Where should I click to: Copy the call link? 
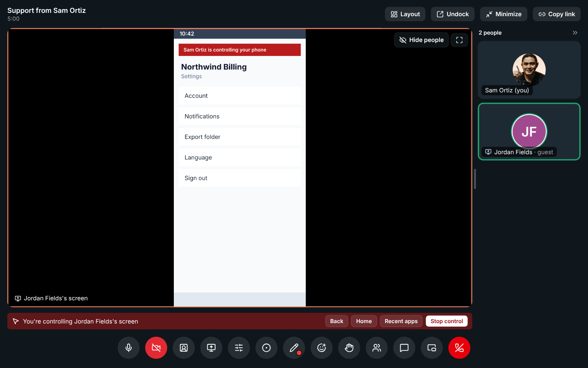pos(557,14)
